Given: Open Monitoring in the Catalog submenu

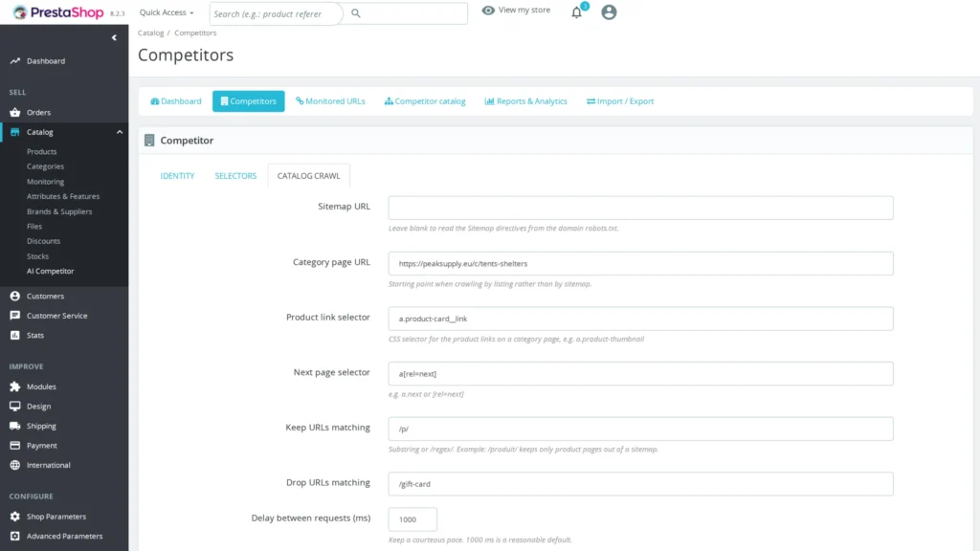Looking at the screenshot, I should click(45, 182).
